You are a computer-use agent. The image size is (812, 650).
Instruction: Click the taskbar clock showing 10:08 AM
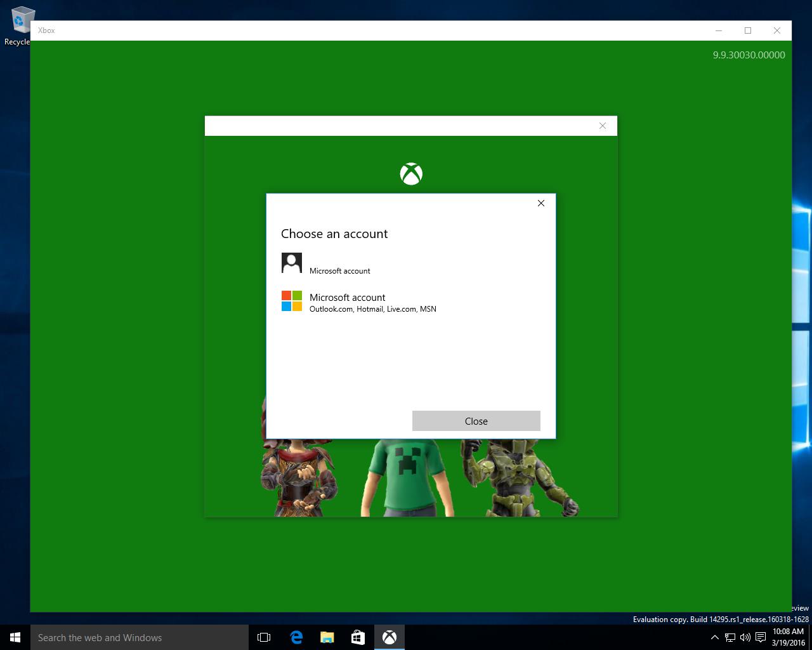click(x=789, y=637)
